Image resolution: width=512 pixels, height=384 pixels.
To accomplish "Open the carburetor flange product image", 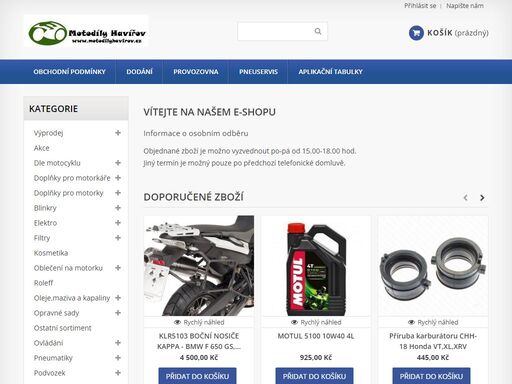I will 433,266.
